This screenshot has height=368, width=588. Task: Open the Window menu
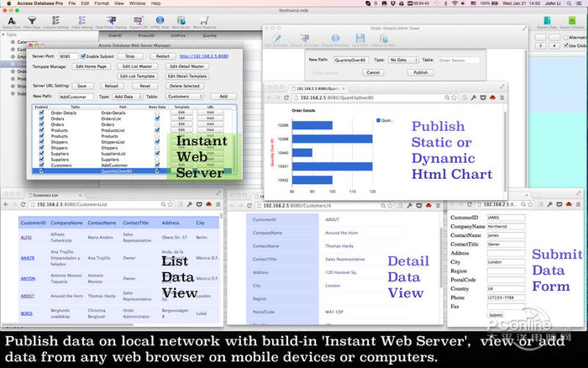[x=137, y=3]
